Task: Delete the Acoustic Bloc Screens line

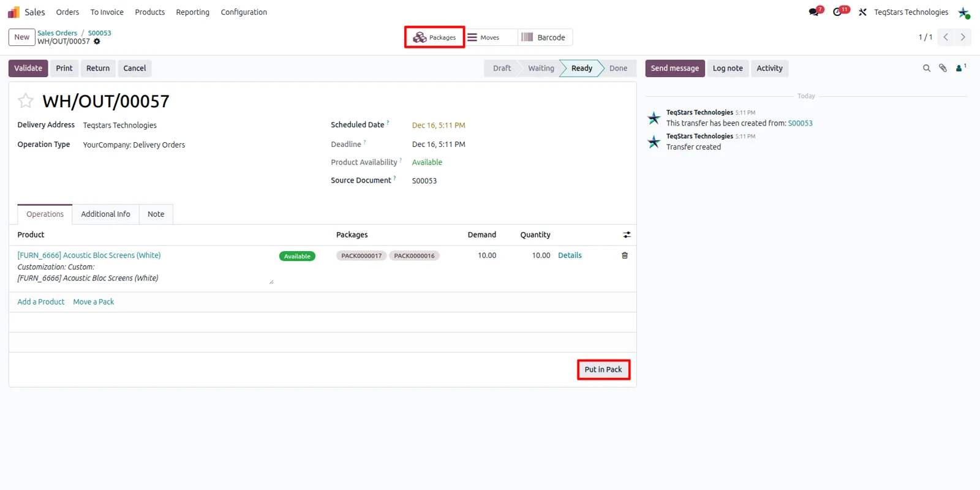Action: (x=625, y=255)
